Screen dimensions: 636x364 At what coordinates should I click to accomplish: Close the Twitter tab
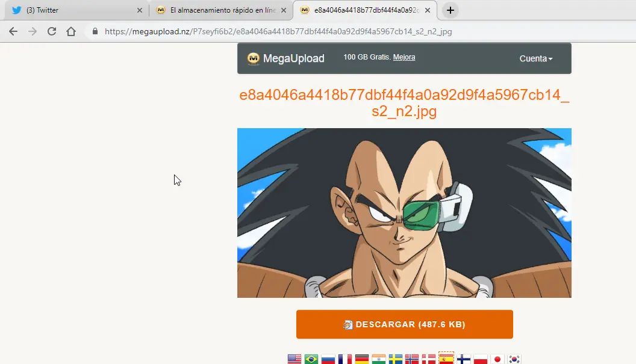coord(140,10)
